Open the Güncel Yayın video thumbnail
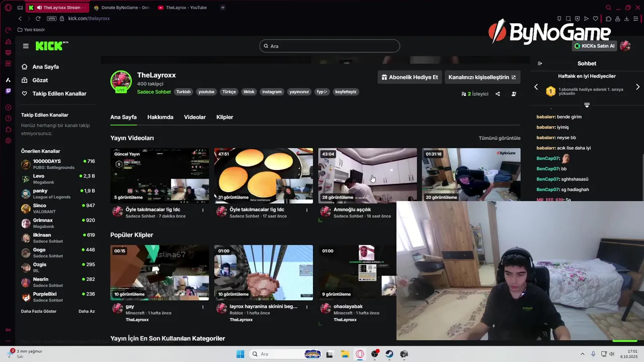The width and height of the screenshot is (644, 362). point(159,175)
